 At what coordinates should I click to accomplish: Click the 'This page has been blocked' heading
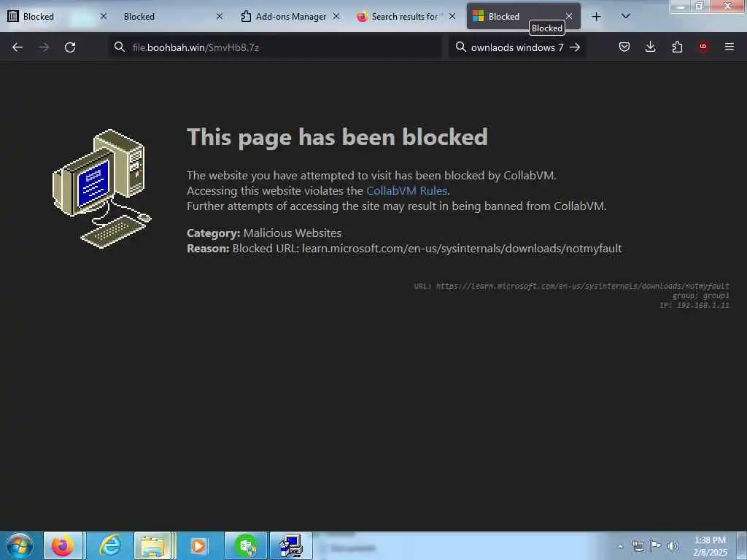pos(337,137)
